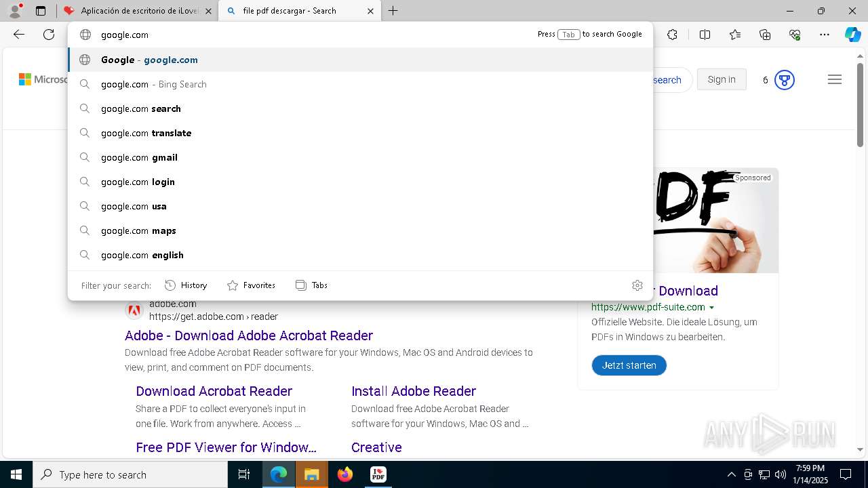Open the iLovePDF taskbar app
The width and height of the screenshot is (868, 488).
coord(378,474)
